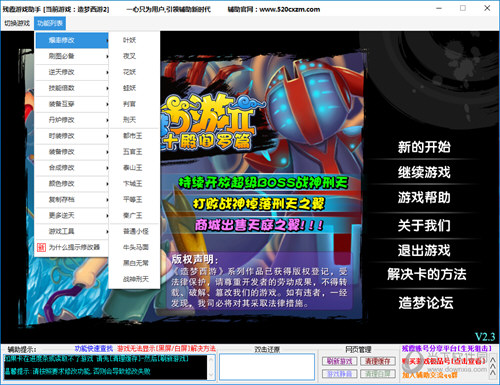The image size is (500, 385).
Task: Click the red icon beside 为什么提示修改器
Action: coord(41,247)
